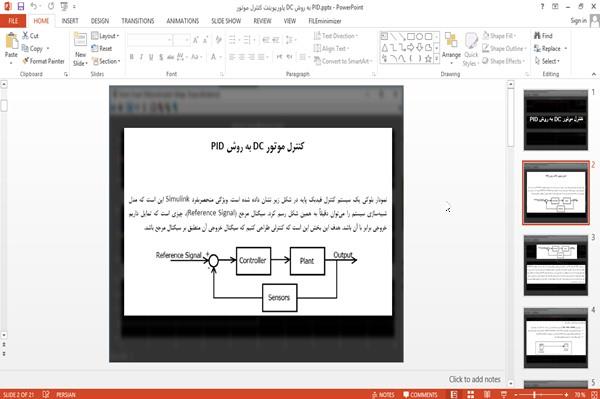The height and width of the screenshot is (399, 600).
Task: Click Convert to SmartArt
Action: [x=343, y=61]
